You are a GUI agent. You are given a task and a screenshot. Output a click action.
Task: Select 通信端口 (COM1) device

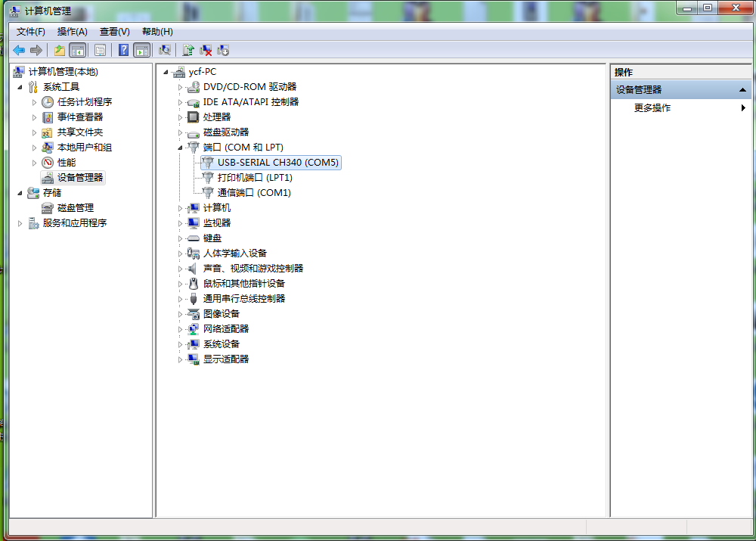(x=254, y=193)
